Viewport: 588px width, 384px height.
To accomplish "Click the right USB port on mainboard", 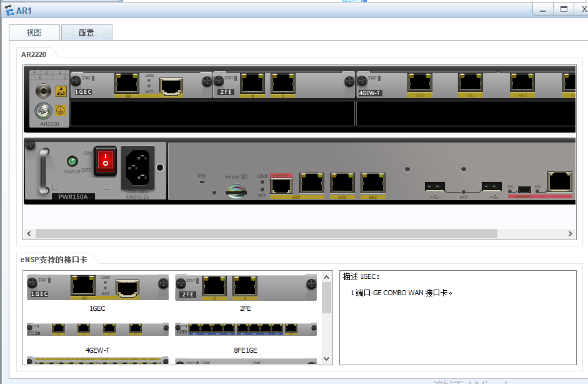I will (492, 186).
